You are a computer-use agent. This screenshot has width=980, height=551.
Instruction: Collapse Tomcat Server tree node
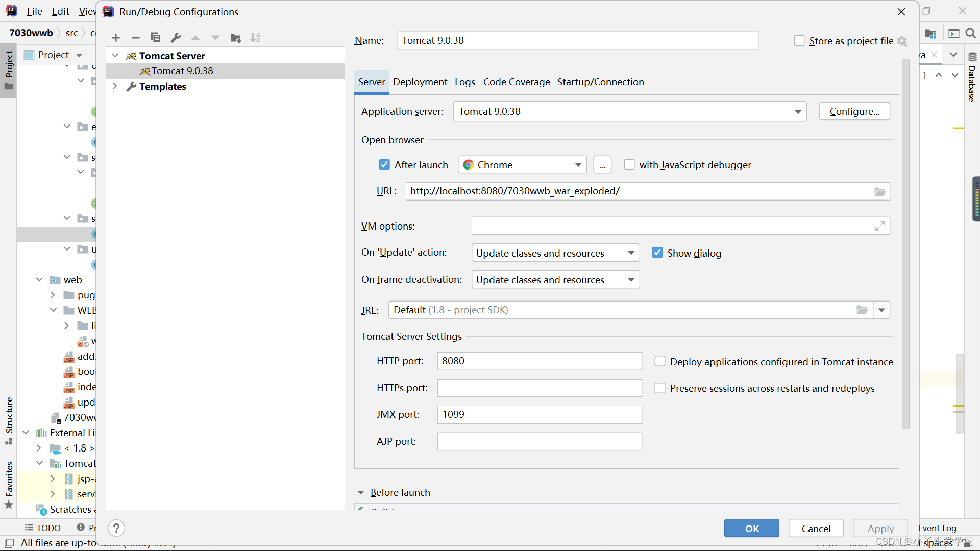(x=115, y=56)
